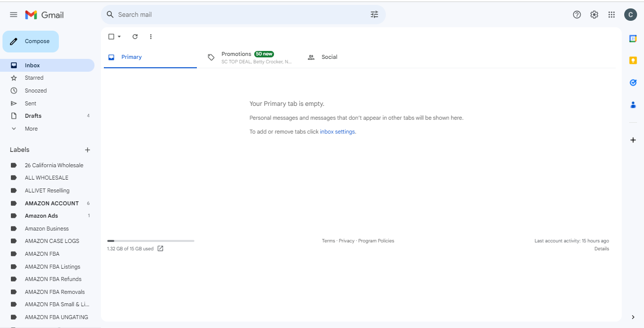The image size is (644, 328).
Task: Switch to the Promotions tab
Action: point(250,57)
